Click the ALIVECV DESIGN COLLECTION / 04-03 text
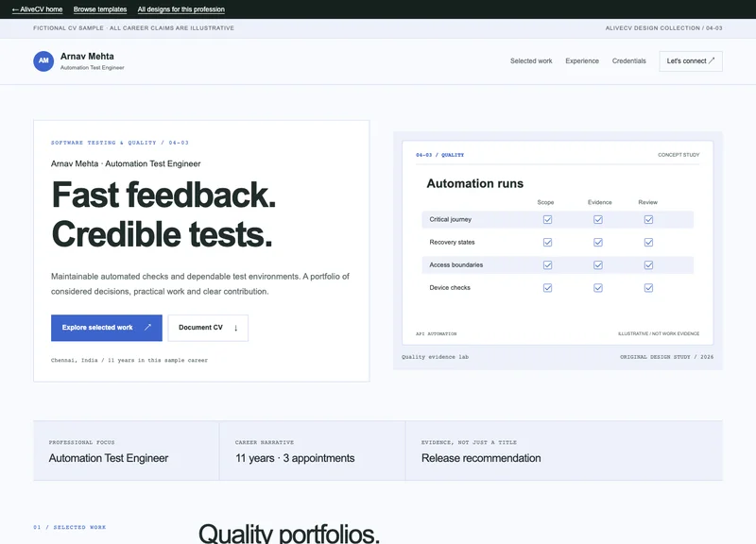This screenshot has height=544, width=756. click(x=663, y=28)
